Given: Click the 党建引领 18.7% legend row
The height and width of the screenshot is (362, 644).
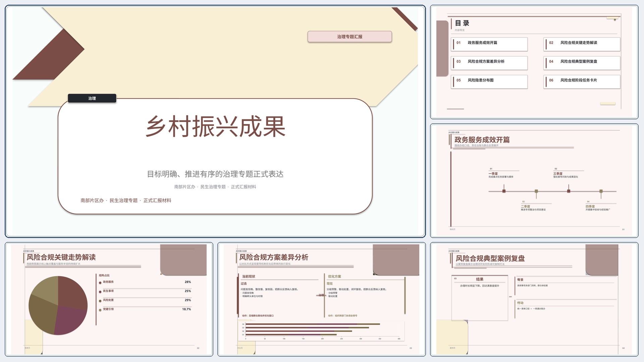Looking at the screenshot, I should 145,309.
